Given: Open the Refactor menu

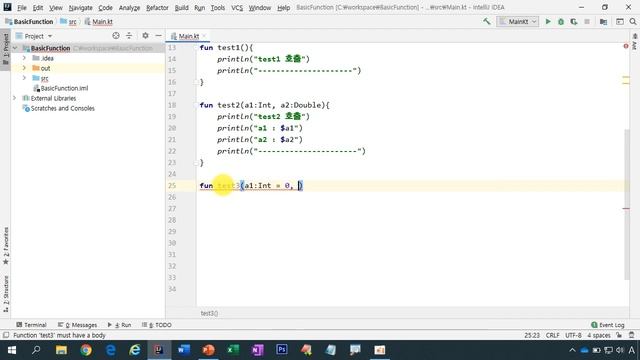Looking at the screenshot, I should tap(157, 7).
